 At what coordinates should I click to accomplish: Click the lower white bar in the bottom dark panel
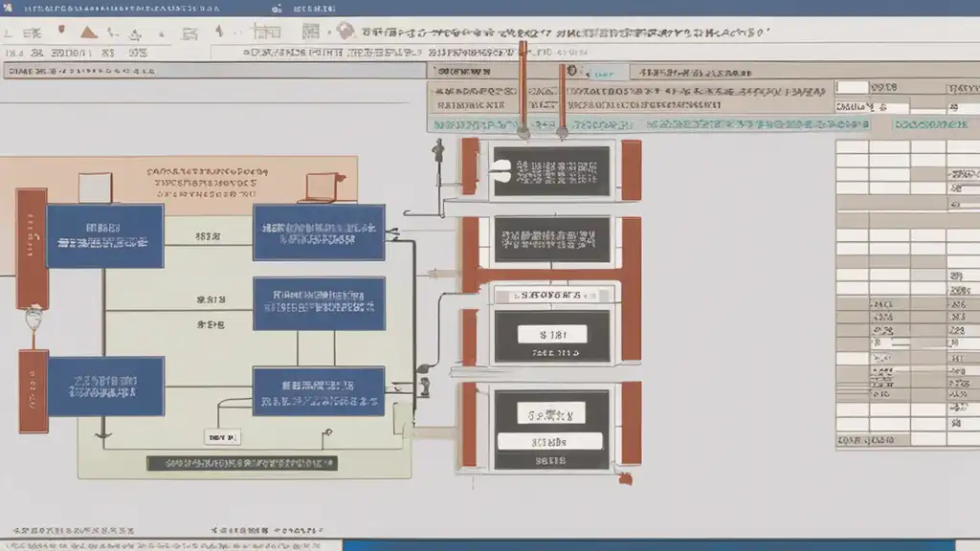coord(548,441)
